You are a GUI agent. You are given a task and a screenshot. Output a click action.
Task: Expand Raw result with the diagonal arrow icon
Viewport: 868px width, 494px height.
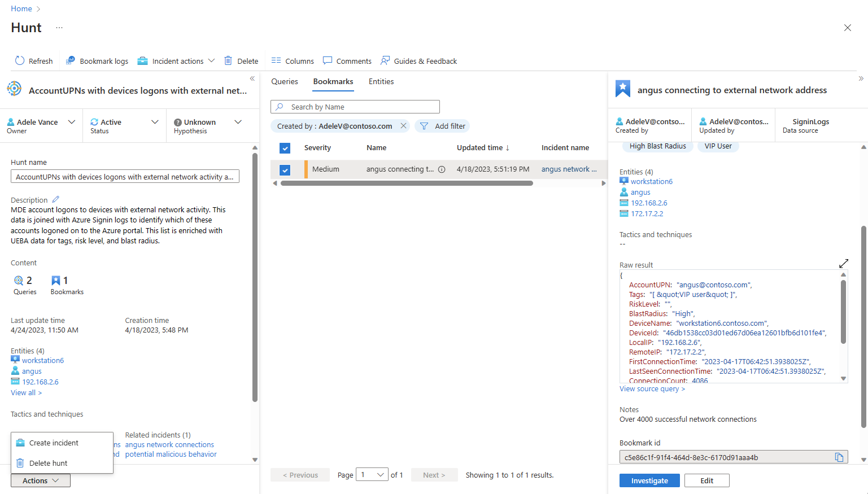coord(844,263)
